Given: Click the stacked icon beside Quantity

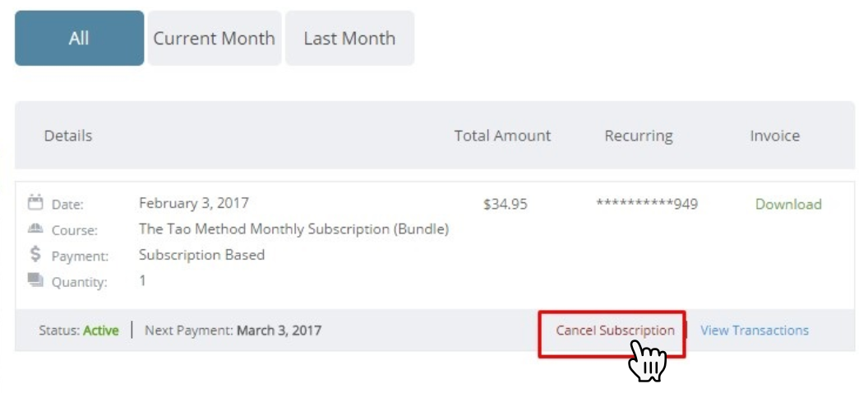Looking at the screenshot, I should (35, 280).
